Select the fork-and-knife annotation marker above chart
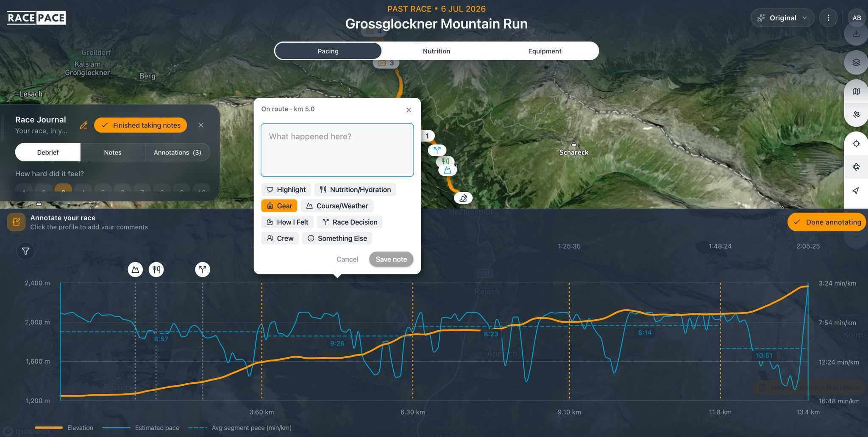 tap(156, 269)
